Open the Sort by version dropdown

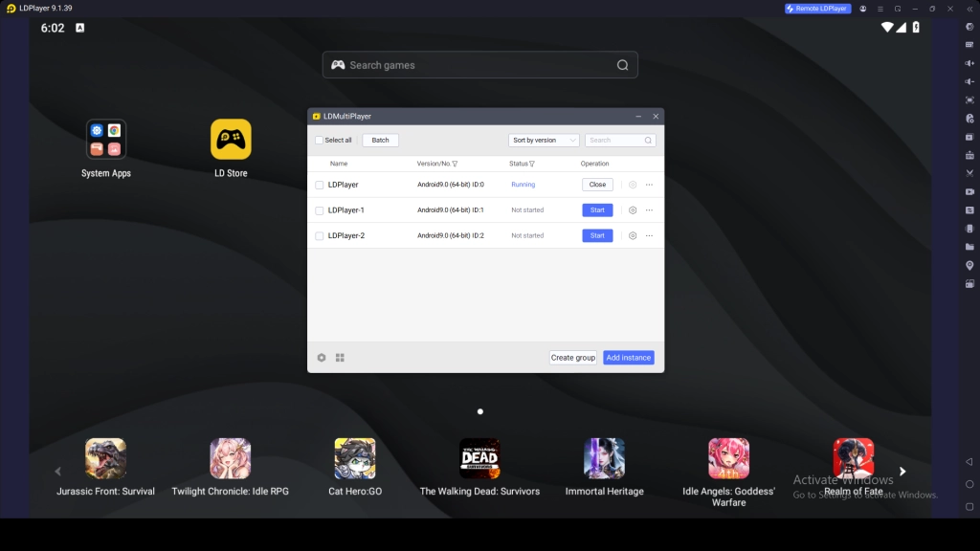point(544,140)
